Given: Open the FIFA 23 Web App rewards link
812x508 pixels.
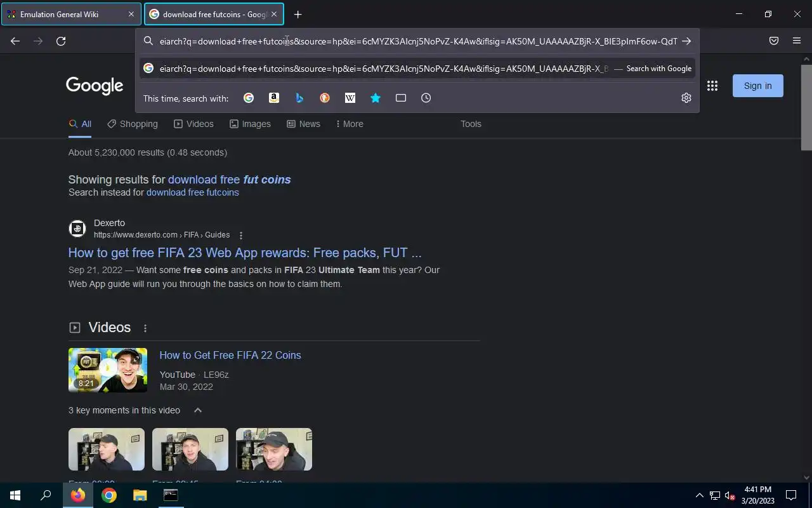Looking at the screenshot, I should coord(245,253).
